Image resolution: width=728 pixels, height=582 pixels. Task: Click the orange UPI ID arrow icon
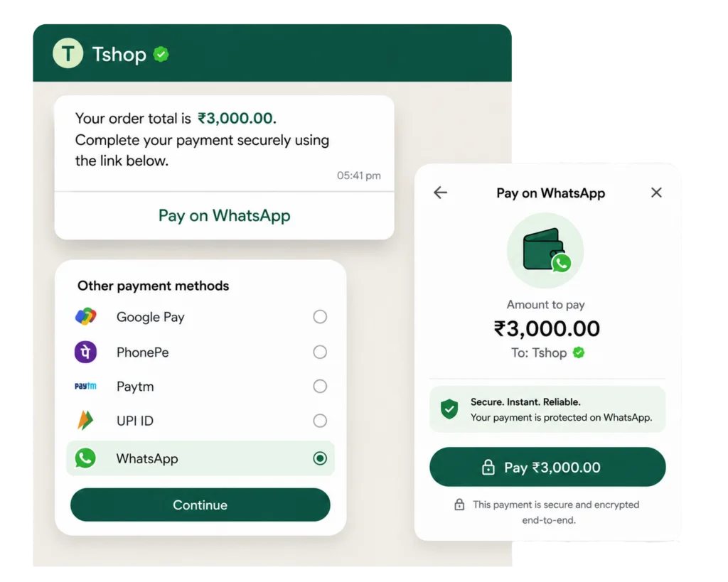(85, 421)
